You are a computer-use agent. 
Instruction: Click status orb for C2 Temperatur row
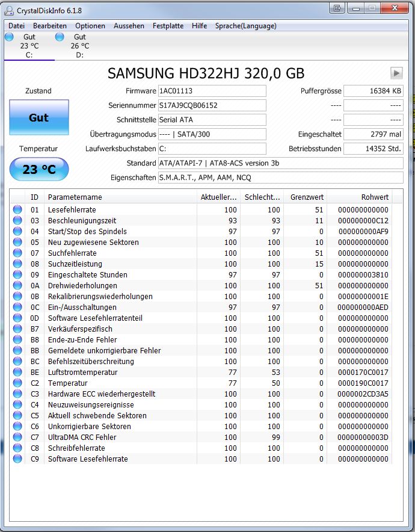point(17,383)
